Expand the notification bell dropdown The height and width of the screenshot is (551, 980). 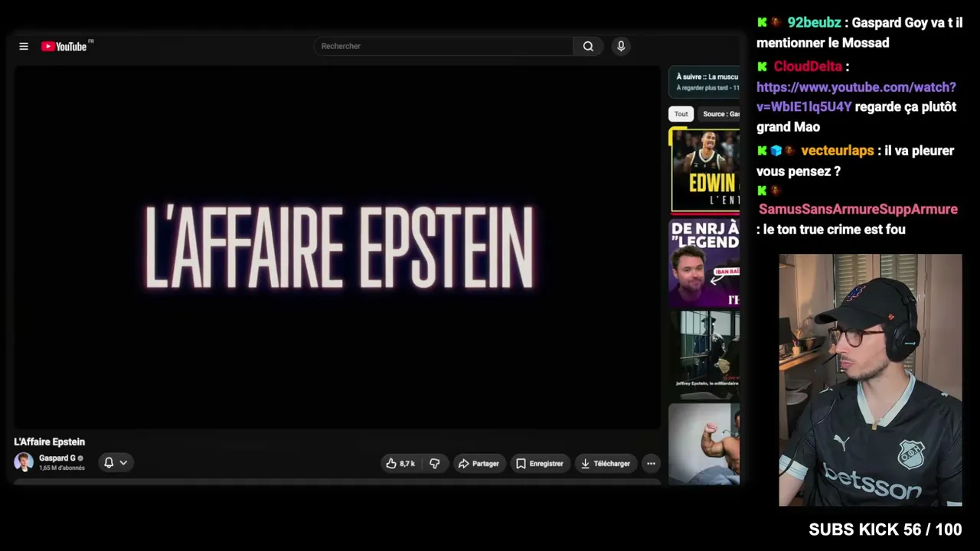point(116,462)
